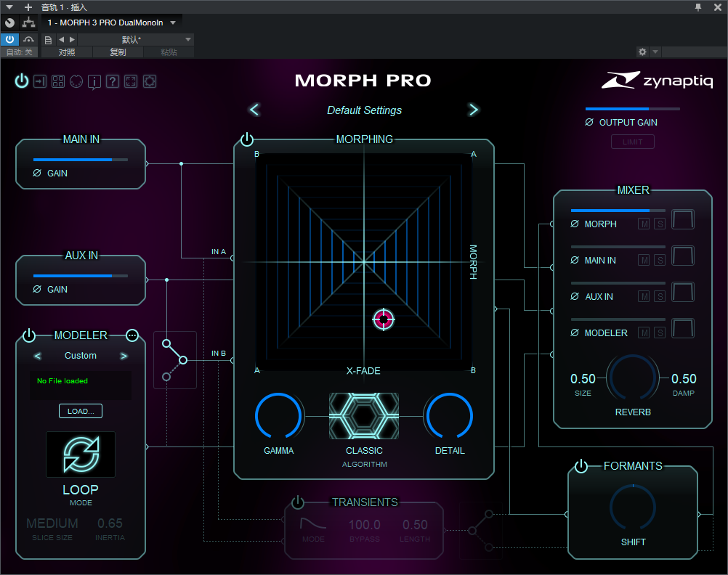Click the MAIN IN channel reverb send box

click(x=682, y=256)
